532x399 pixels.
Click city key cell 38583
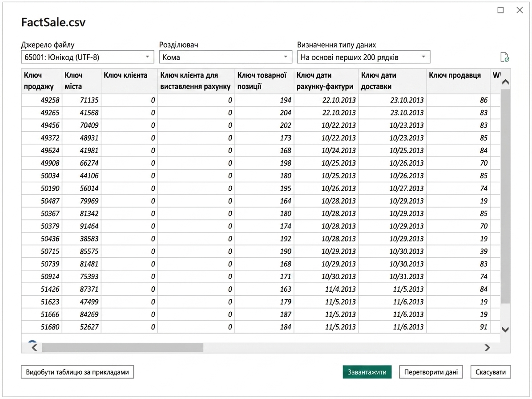coord(81,238)
